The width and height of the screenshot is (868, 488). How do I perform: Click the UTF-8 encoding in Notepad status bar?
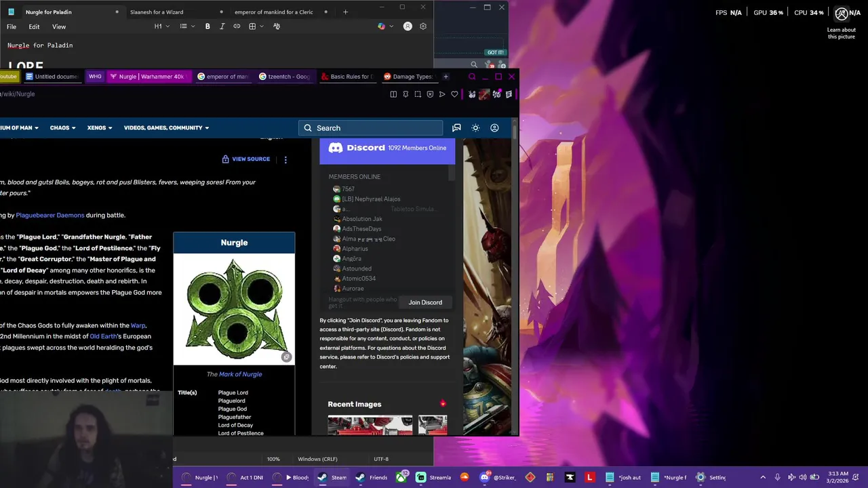click(380, 460)
